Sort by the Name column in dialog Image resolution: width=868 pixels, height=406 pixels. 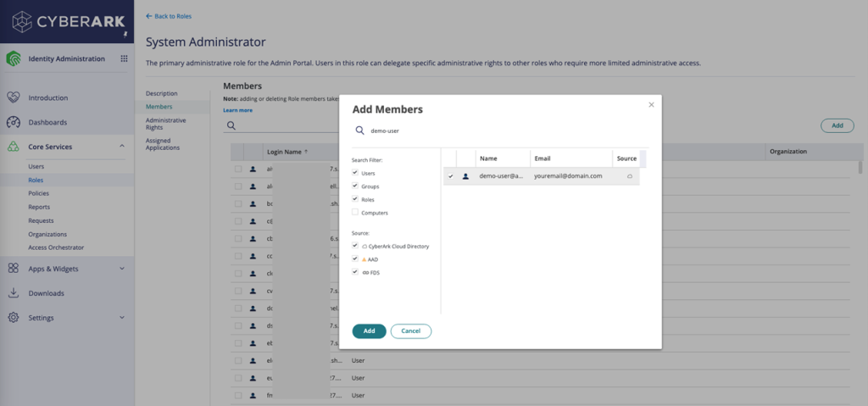tap(503, 159)
